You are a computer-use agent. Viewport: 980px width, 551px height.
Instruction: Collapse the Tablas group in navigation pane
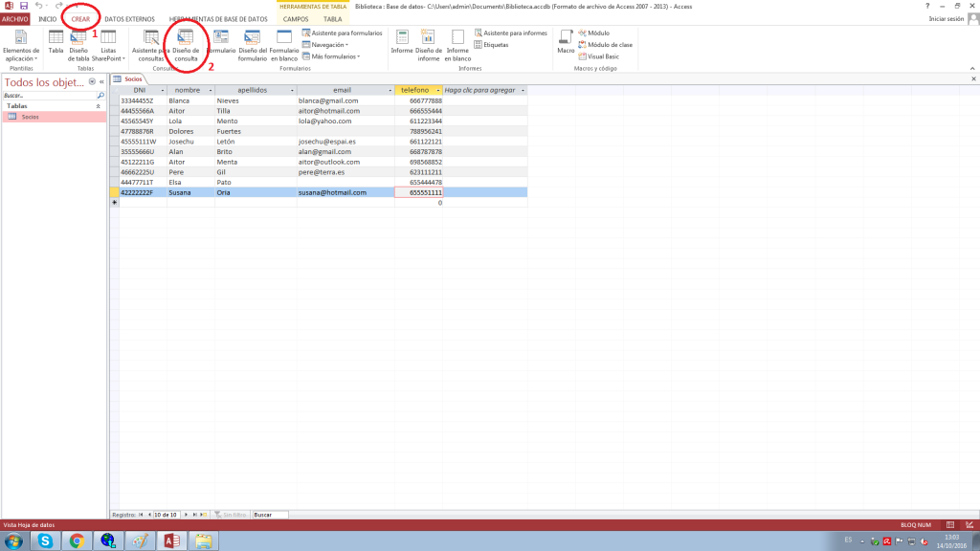pos(99,106)
